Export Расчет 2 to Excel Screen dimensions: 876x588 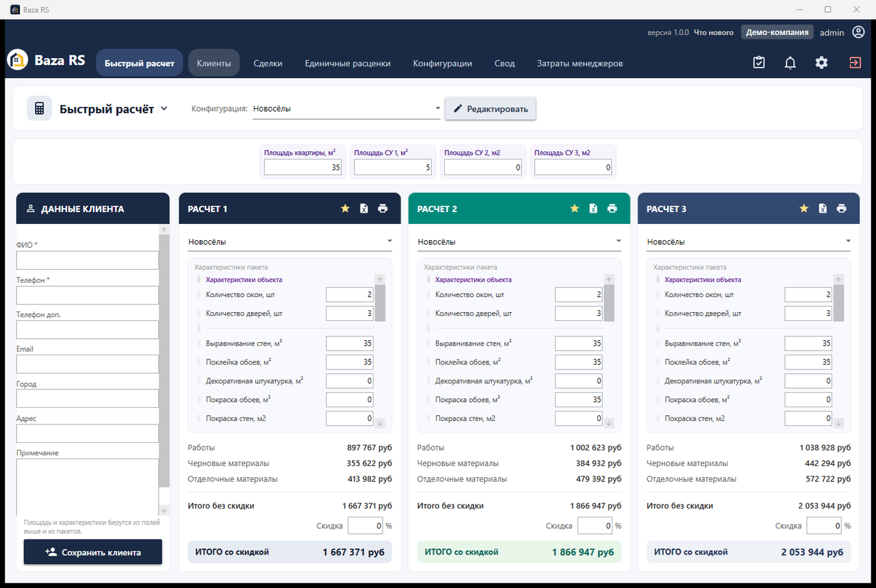[593, 209]
